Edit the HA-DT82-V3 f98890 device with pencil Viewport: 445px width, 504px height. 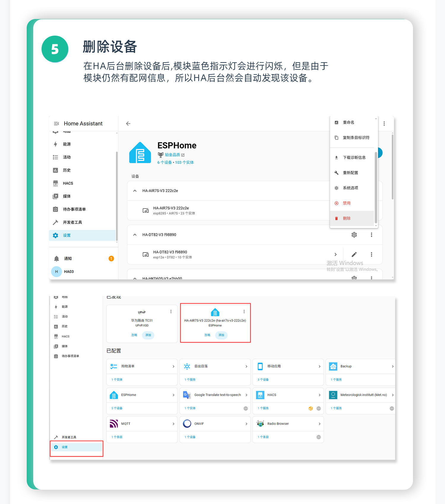(354, 255)
